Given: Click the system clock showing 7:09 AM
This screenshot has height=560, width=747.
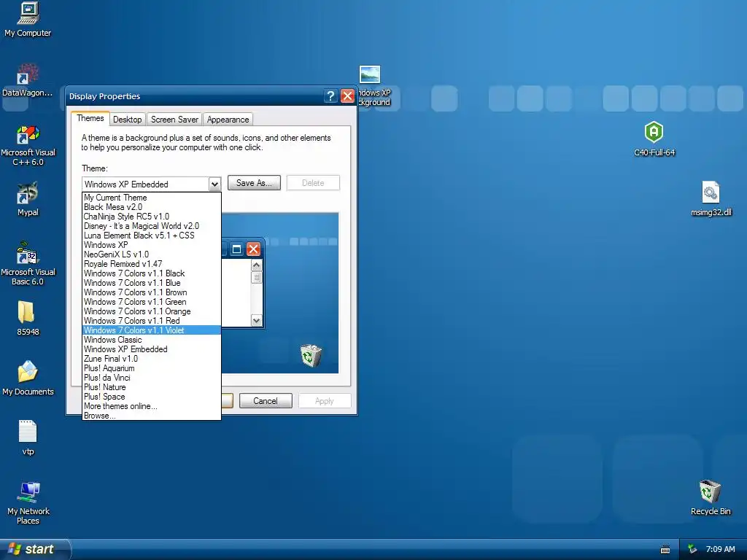Looking at the screenshot, I should click(x=720, y=549).
